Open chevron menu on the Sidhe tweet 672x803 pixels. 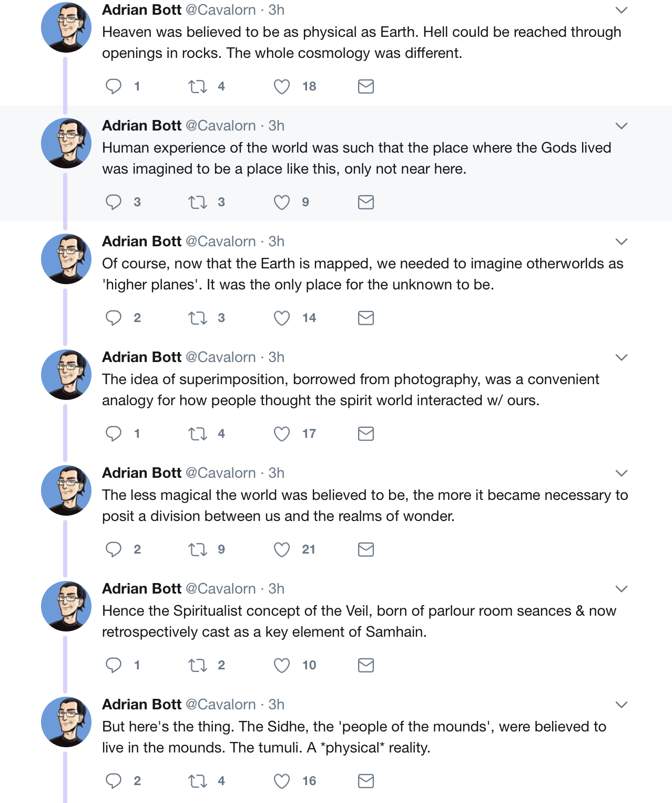(622, 705)
